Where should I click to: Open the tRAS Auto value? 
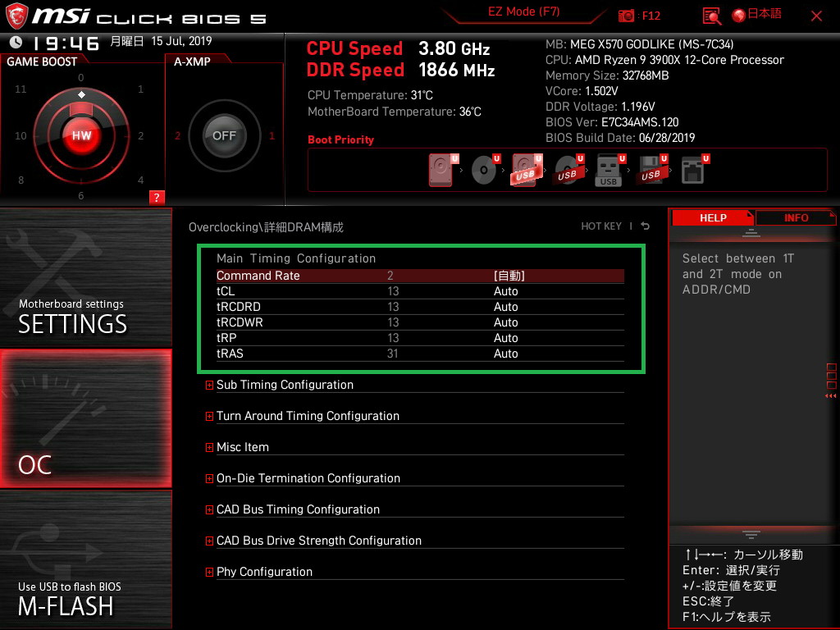505,353
